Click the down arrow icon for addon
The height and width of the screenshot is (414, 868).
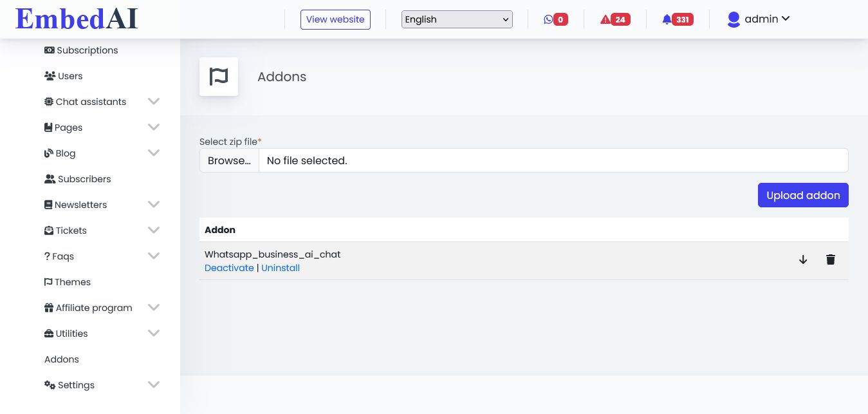coord(803,259)
